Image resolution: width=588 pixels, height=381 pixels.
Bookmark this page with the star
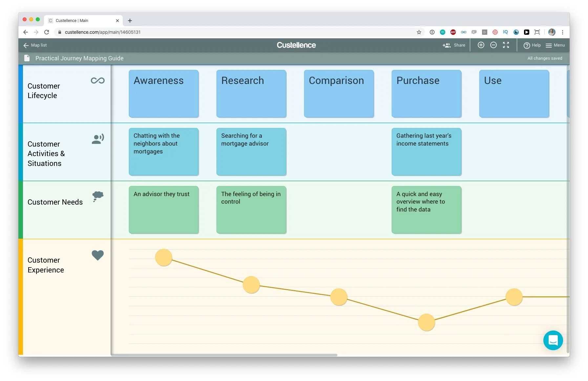tap(419, 32)
